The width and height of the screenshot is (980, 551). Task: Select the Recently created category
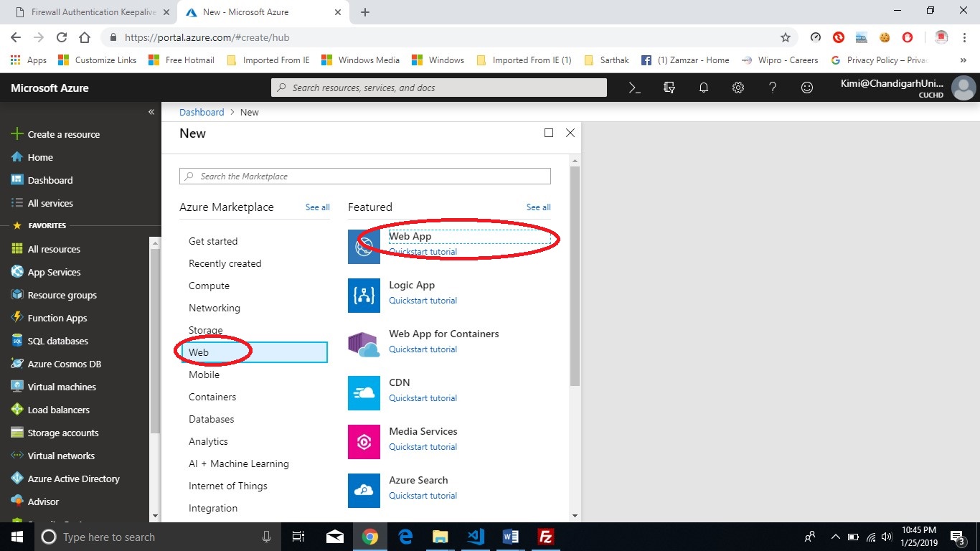pos(225,263)
